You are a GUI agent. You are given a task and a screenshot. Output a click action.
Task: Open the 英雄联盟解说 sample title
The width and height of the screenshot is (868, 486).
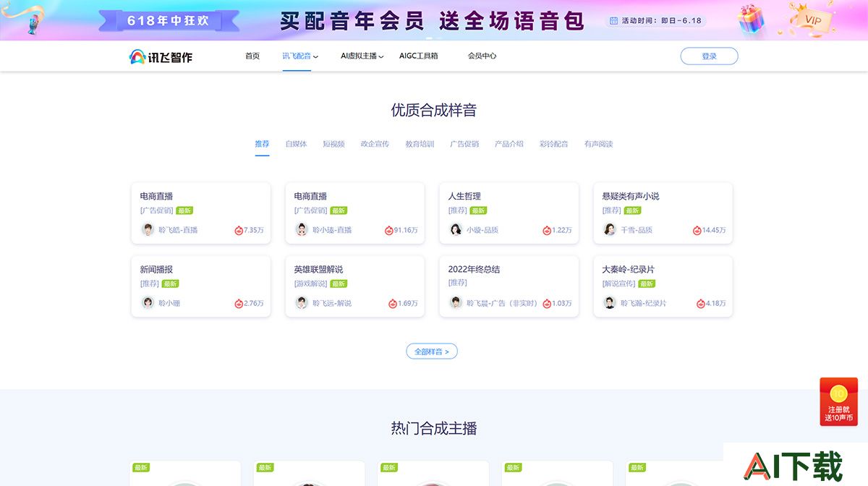point(318,269)
